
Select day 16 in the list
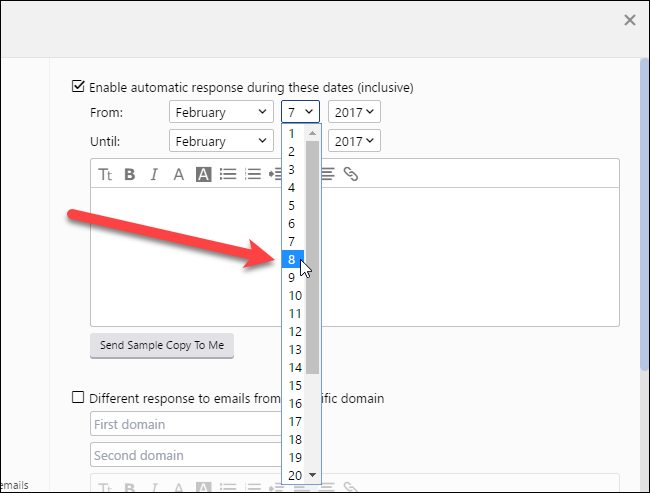(293, 403)
